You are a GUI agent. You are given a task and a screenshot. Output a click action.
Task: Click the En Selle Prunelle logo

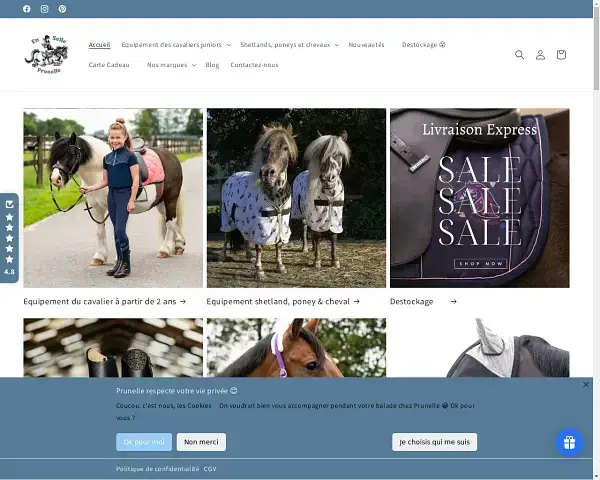click(x=46, y=54)
